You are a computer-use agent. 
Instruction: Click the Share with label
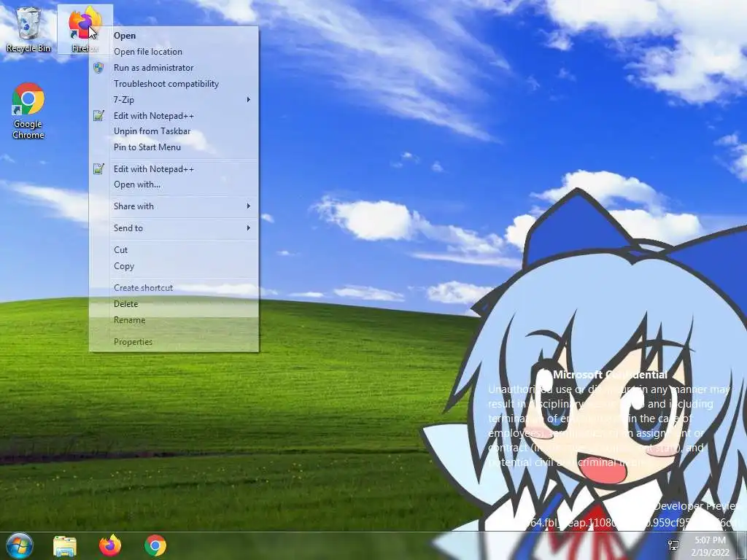(x=133, y=206)
